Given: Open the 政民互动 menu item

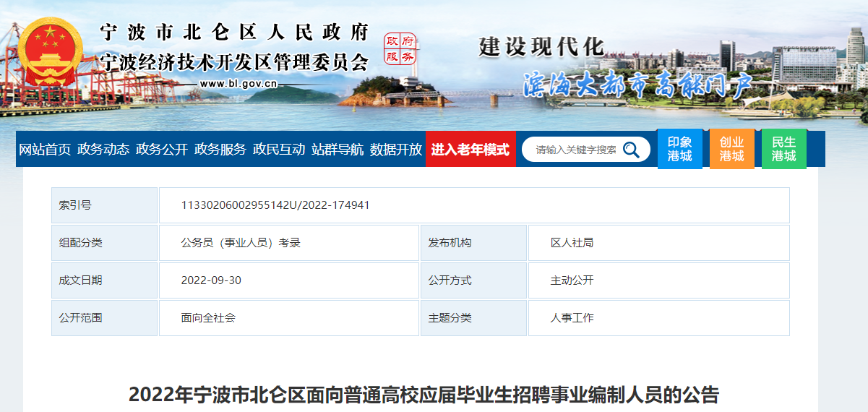Looking at the screenshot, I should coord(279,150).
